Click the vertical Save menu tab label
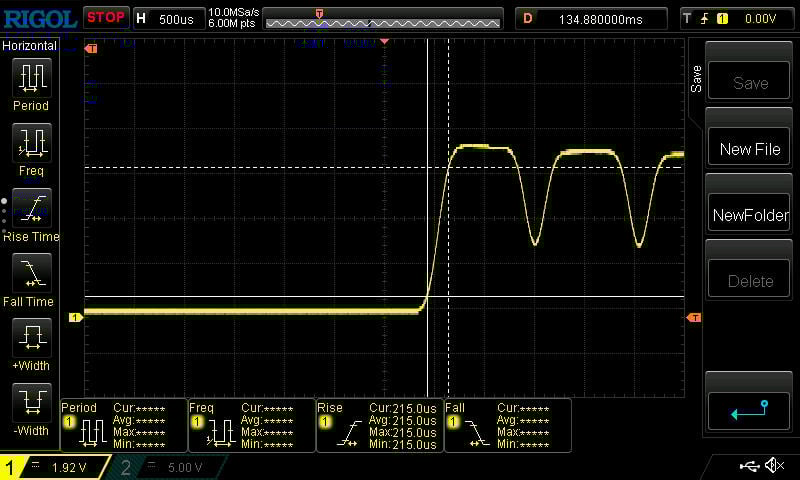Viewport: 800px width, 480px height. (696, 79)
